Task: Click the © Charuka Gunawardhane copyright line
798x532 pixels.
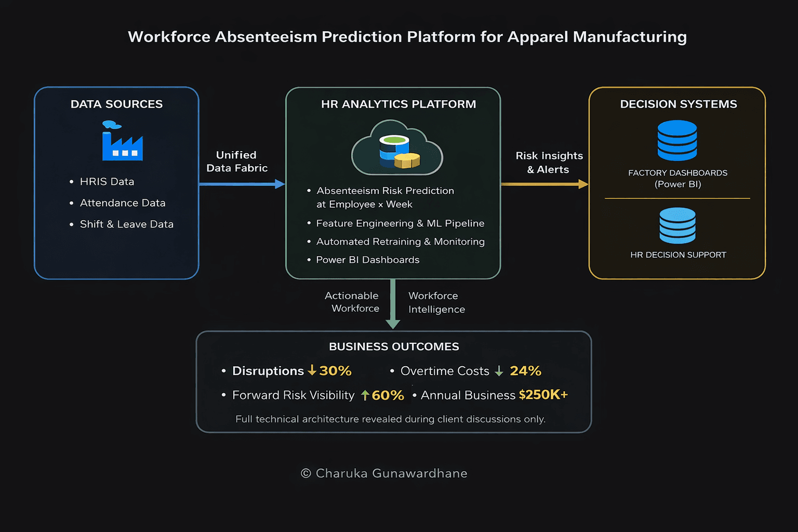Action: click(x=384, y=473)
